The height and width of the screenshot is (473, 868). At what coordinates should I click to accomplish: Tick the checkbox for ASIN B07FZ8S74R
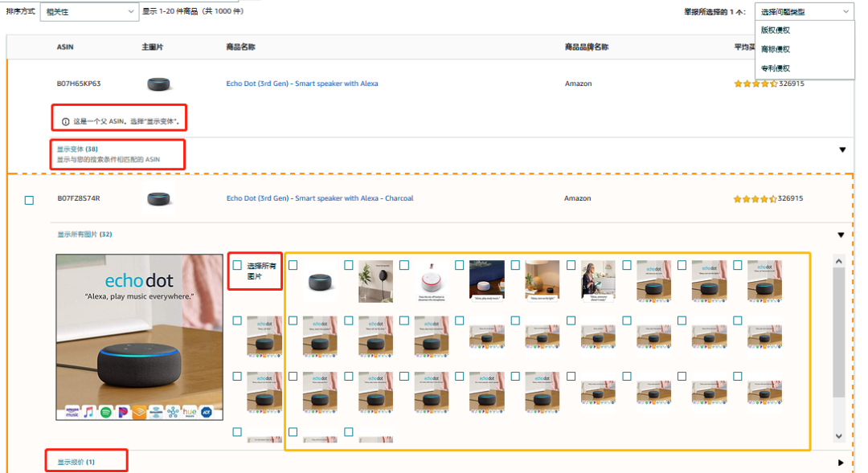pyautogui.click(x=30, y=200)
